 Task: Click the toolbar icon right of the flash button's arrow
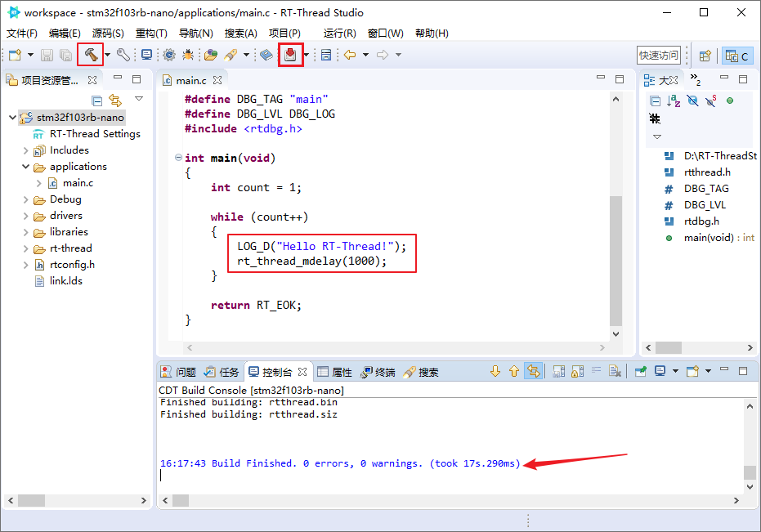tap(326, 55)
